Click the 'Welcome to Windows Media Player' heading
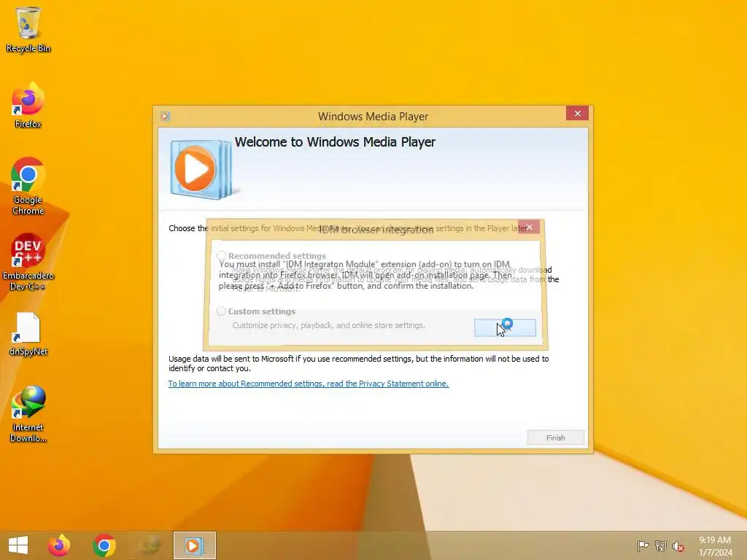Image resolution: width=747 pixels, height=560 pixels. 335,142
